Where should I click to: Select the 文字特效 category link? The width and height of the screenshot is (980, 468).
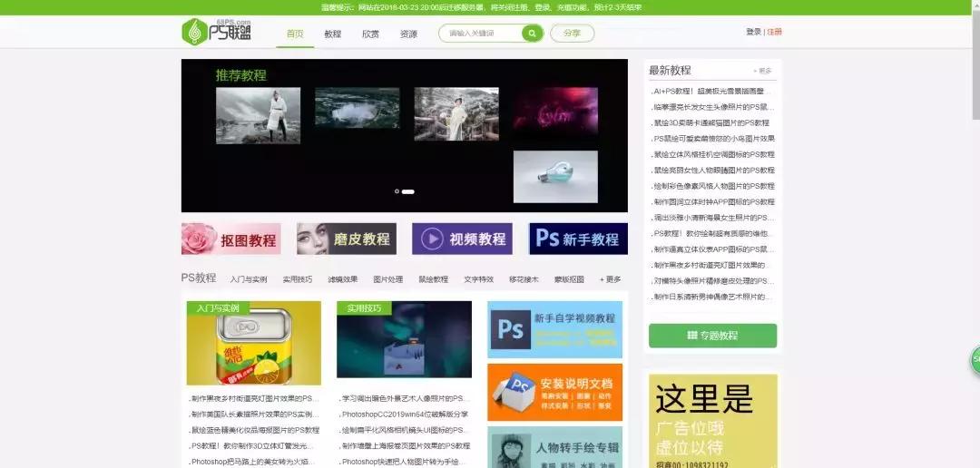479,279
